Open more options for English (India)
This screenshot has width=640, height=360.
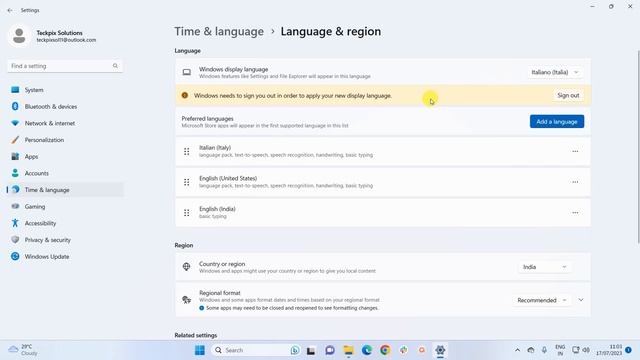[575, 213]
